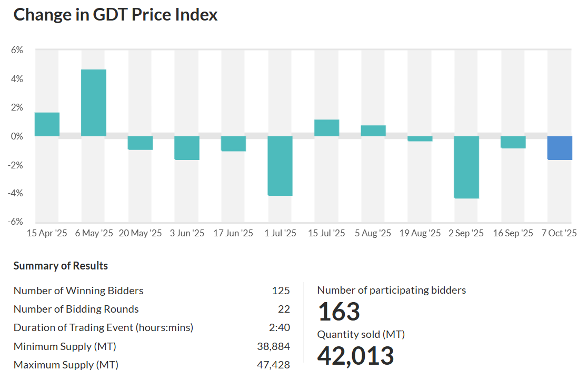Select the 1 Jul '25 bar
Viewport: 588px width, 380px height.
pyautogui.click(x=280, y=166)
